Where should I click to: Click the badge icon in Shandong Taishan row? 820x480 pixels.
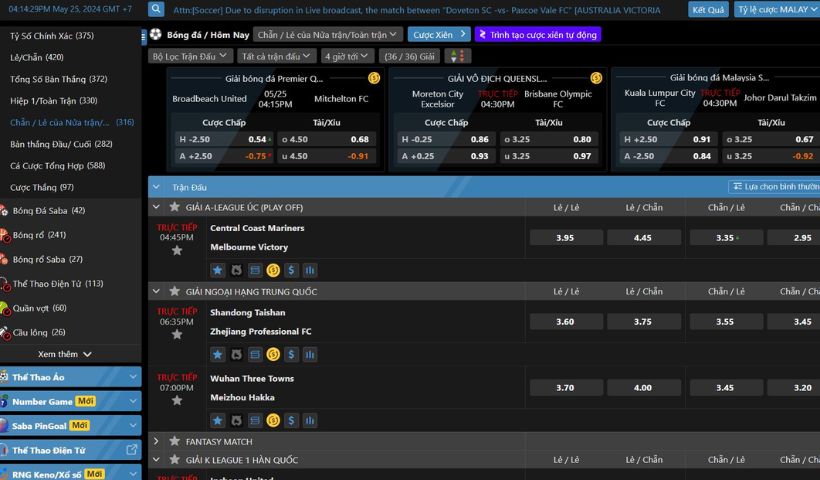coord(236,355)
